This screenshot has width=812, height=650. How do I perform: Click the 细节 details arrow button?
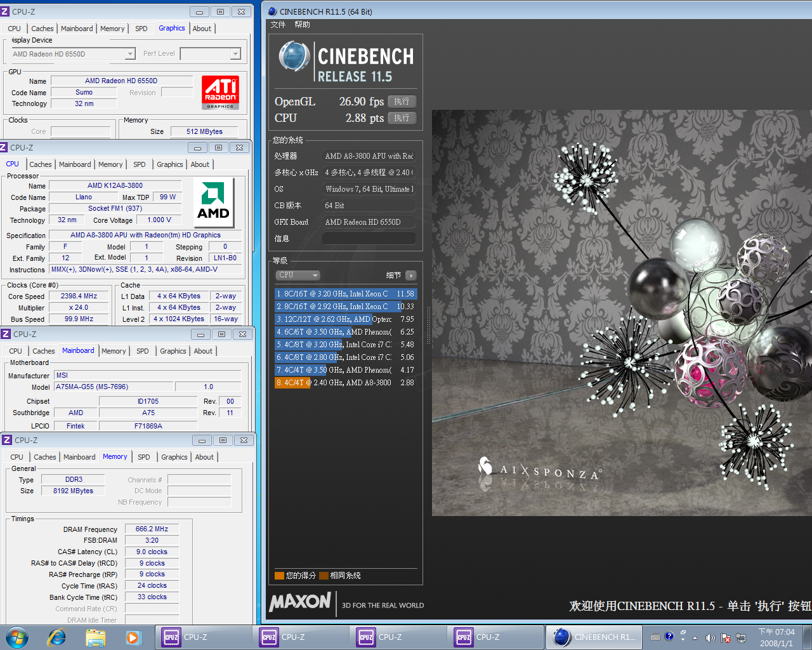coord(411,275)
